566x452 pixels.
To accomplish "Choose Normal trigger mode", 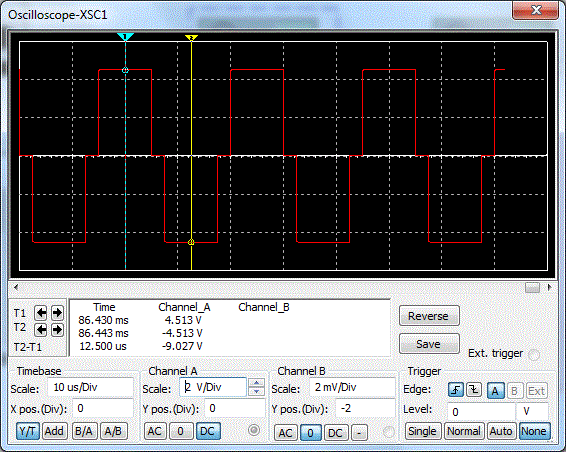I will [x=464, y=431].
